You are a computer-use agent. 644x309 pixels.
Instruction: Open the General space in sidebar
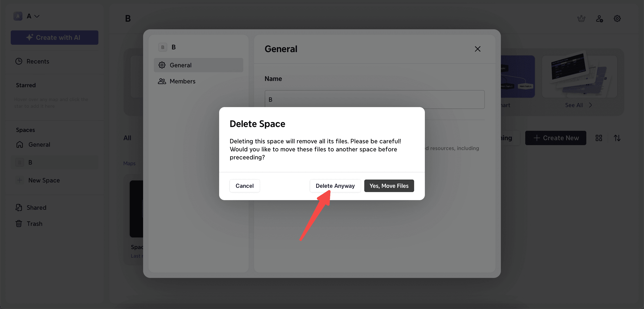pyautogui.click(x=55, y=144)
